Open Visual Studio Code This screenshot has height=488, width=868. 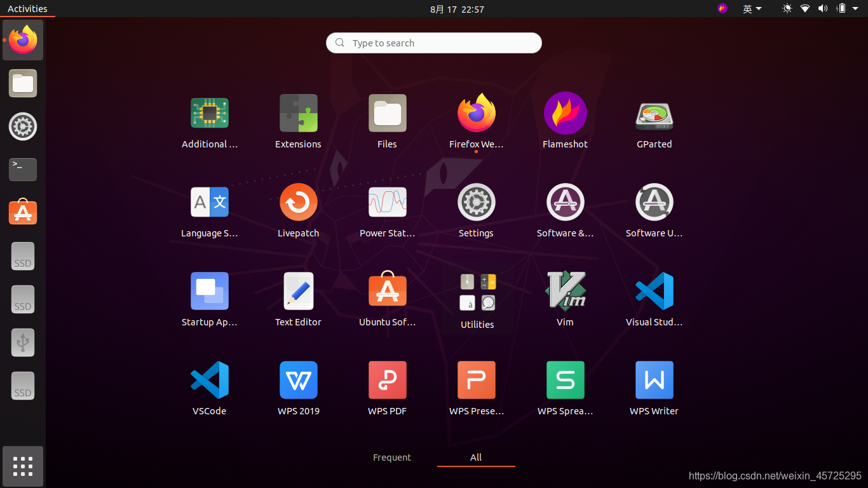click(x=654, y=299)
